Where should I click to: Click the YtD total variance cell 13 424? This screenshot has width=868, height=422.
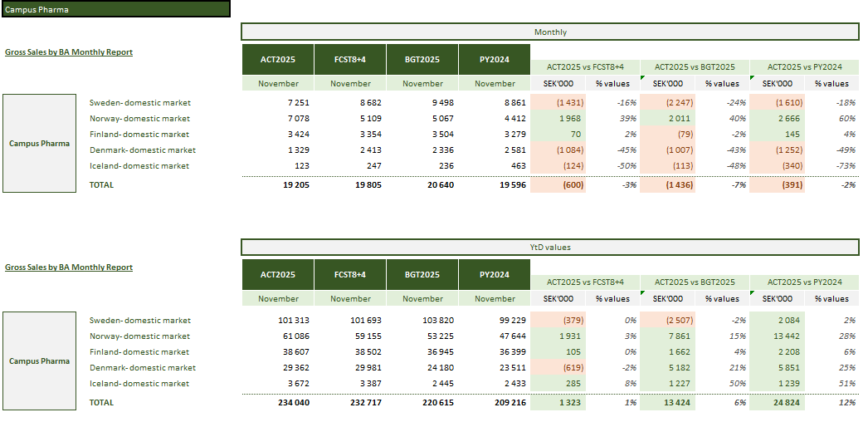coord(679,403)
